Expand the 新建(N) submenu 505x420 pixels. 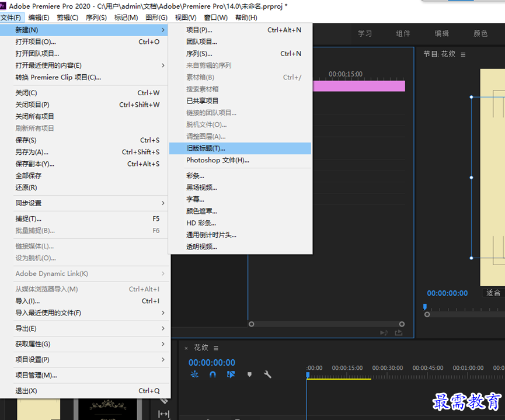[x=84, y=30]
